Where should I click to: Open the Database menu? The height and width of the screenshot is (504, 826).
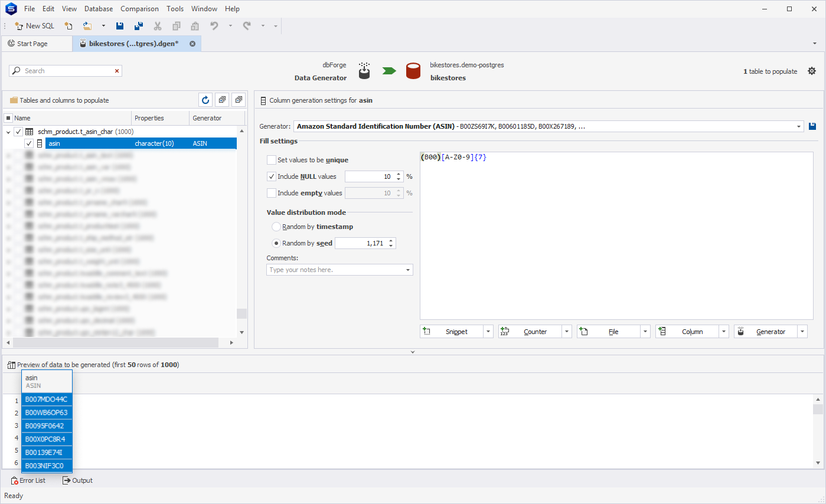pyautogui.click(x=99, y=9)
